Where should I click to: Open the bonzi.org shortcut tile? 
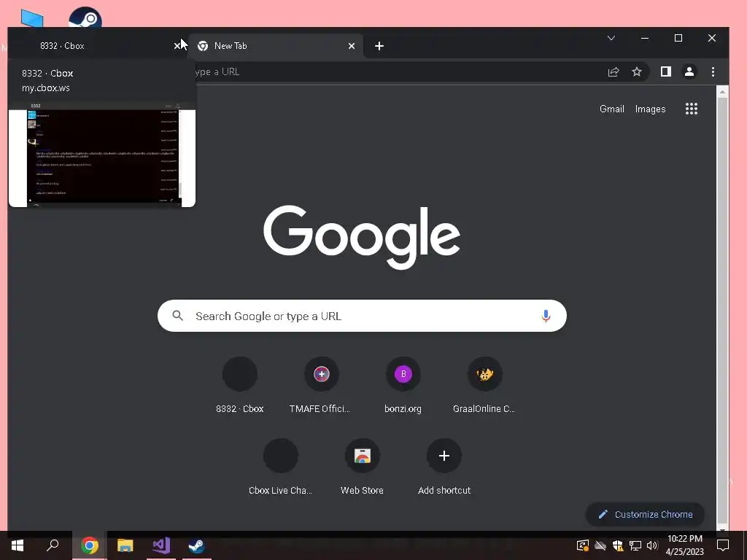click(403, 386)
